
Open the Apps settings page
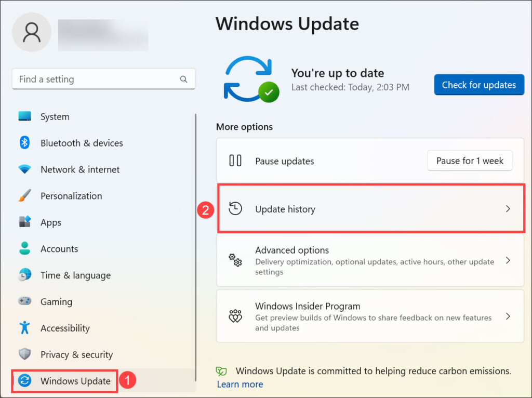103,222
